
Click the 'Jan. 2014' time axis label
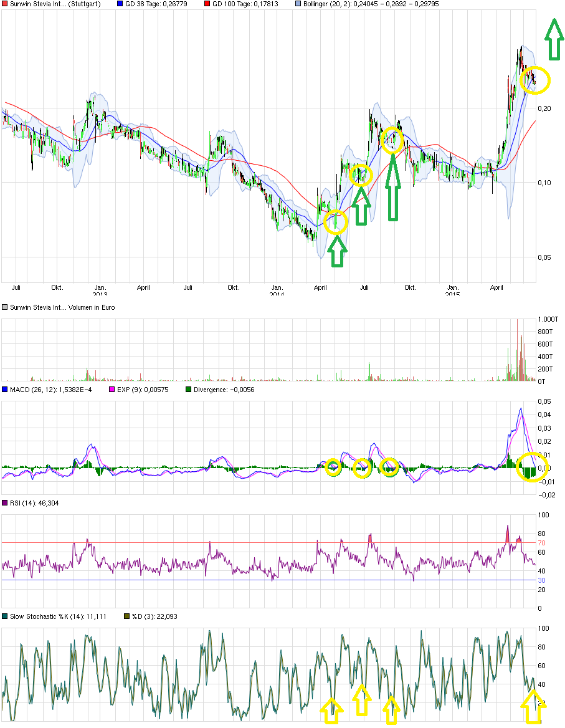click(x=277, y=290)
